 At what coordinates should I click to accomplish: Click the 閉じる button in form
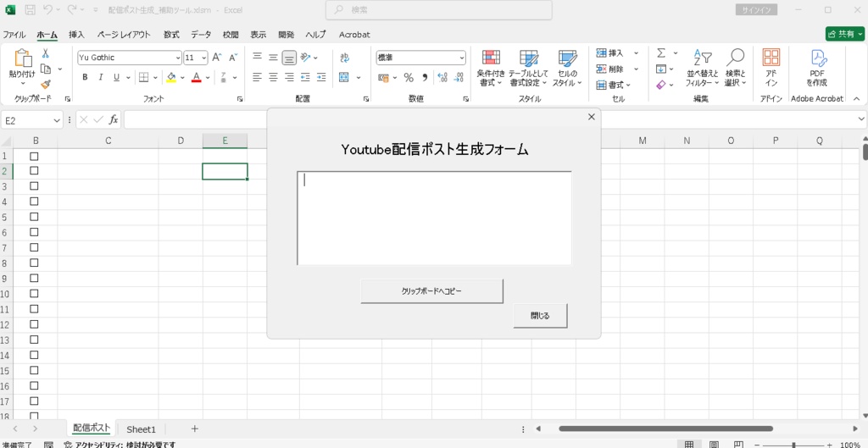click(540, 316)
